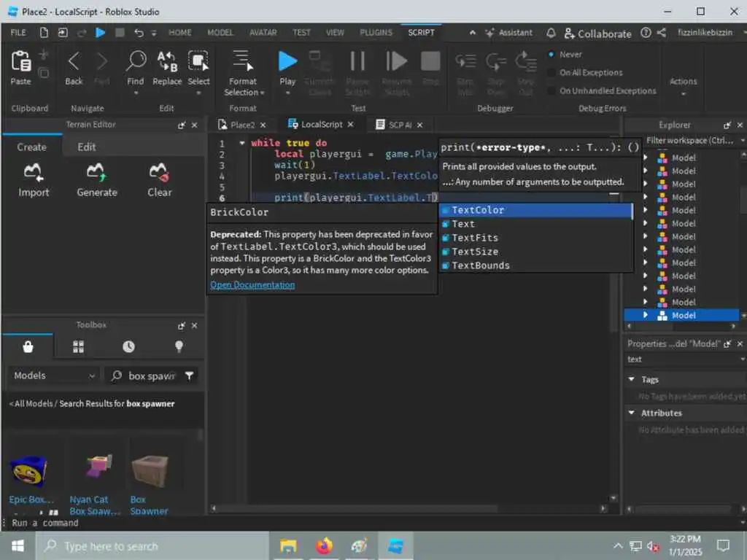This screenshot has height=560, width=747.
Task: Click the Open Documentation link
Action: [252, 285]
